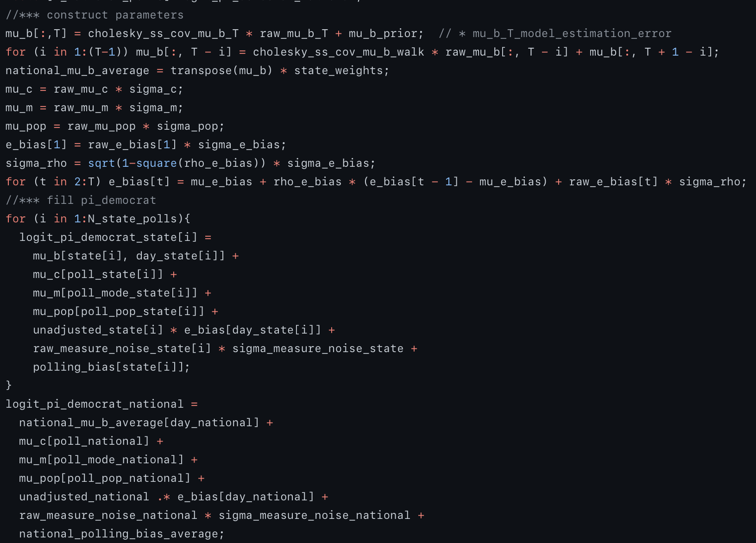Click cholesky_ss_cov_mu_b_walk in the for loop
This screenshot has width=756, height=543.
tap(338, 52)
